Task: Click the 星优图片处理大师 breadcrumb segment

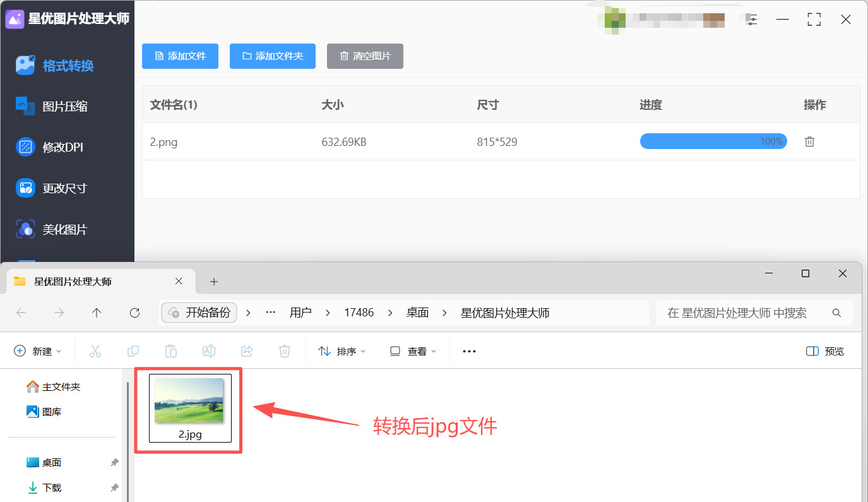Action: coord(505,313)
